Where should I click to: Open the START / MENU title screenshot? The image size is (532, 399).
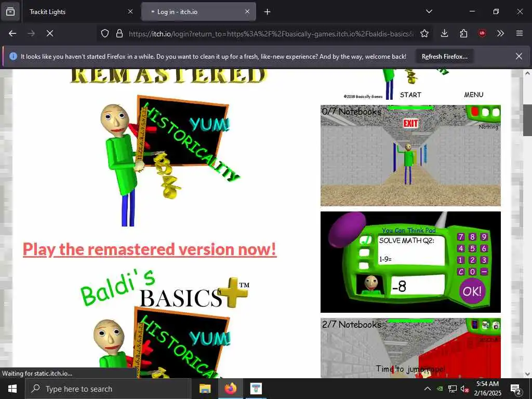click(x=410, y=85)
